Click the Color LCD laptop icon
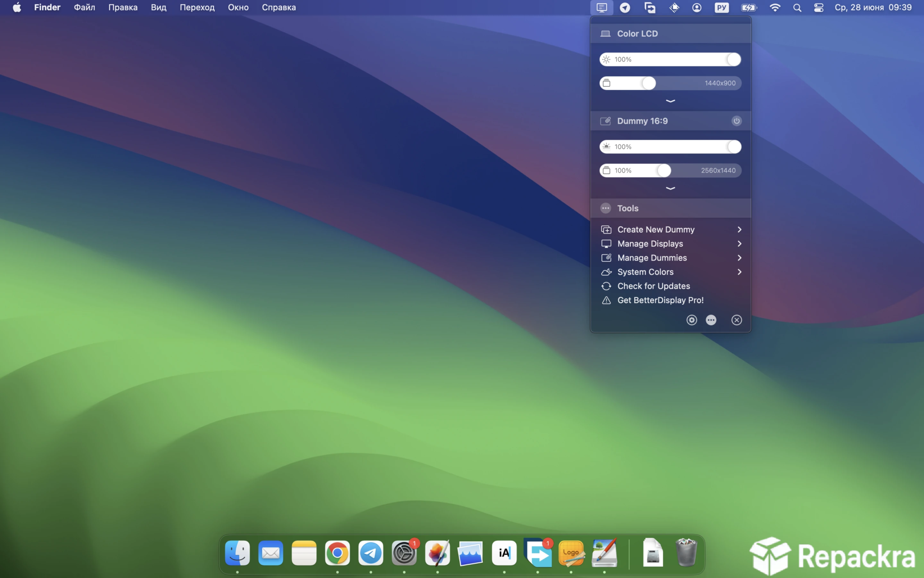The width and height of the screenshot is (924, 578). [605, 34]
